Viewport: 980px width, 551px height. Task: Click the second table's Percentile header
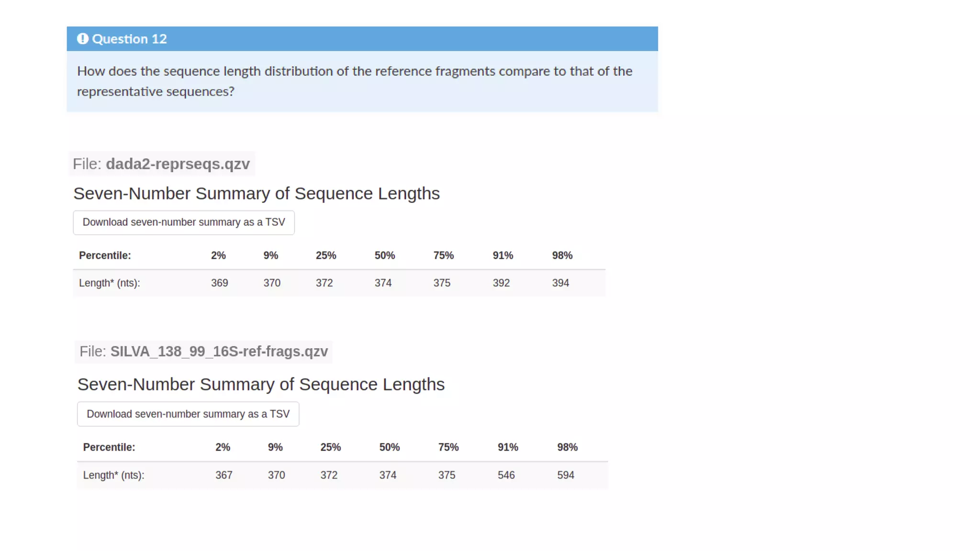pyautogui.click(x=109, y=448)
